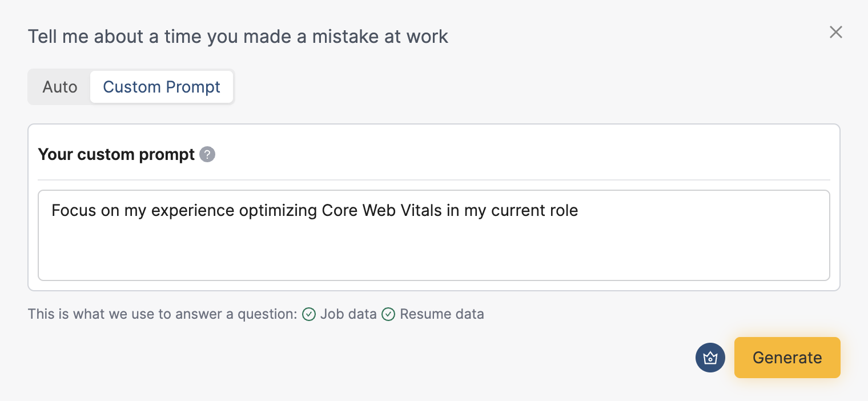The image size is (868, 401).
Task: Open the custom prompt help question mark
Action: click(207, 154)
